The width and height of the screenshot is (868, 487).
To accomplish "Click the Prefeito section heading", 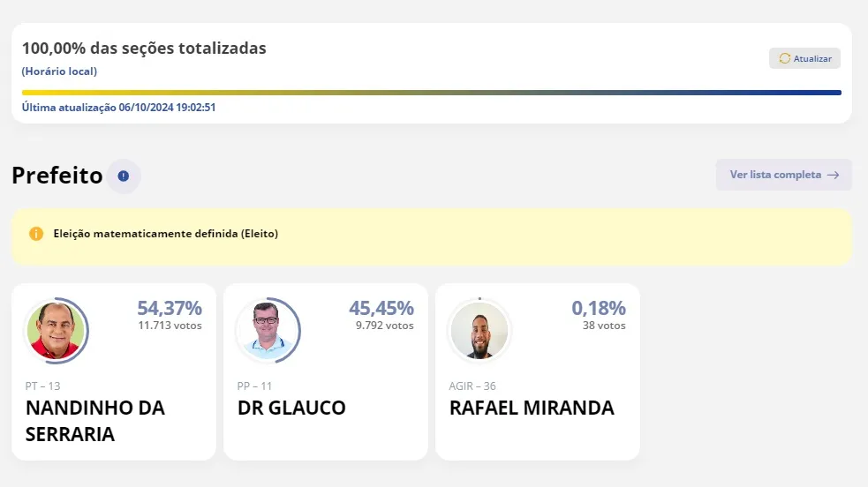I will 57,176.
